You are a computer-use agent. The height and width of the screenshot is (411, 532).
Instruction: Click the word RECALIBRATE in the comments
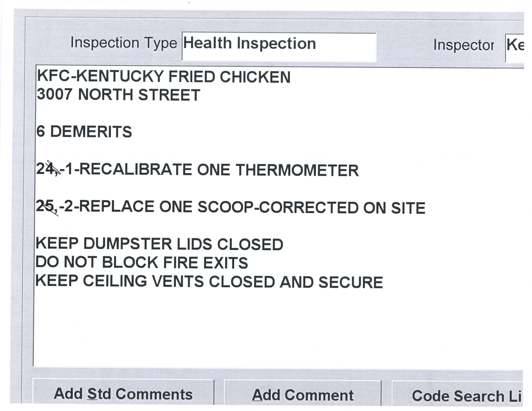click(x=136, y=169)
